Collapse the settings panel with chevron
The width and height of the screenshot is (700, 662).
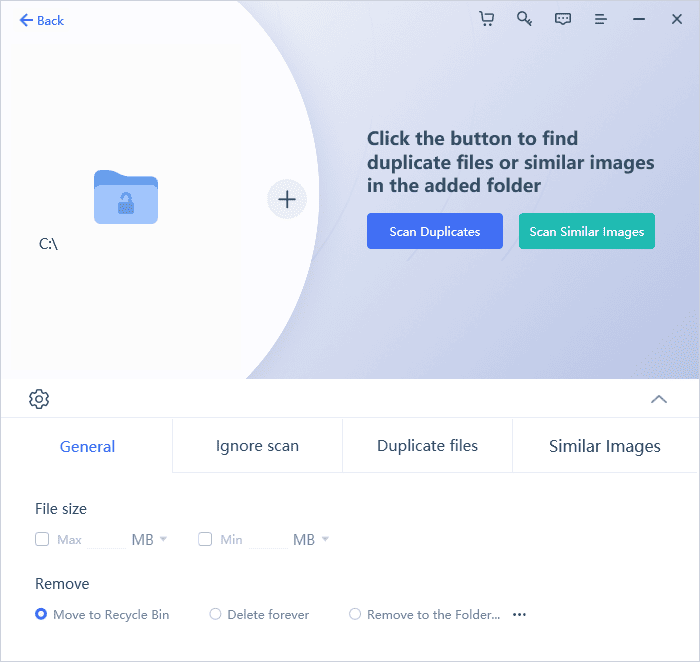click(x=659, y=399)
